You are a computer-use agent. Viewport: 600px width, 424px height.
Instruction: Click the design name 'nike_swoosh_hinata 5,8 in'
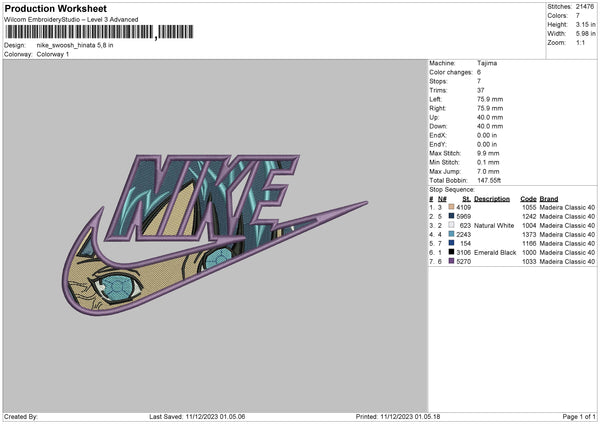pos(75,45)
